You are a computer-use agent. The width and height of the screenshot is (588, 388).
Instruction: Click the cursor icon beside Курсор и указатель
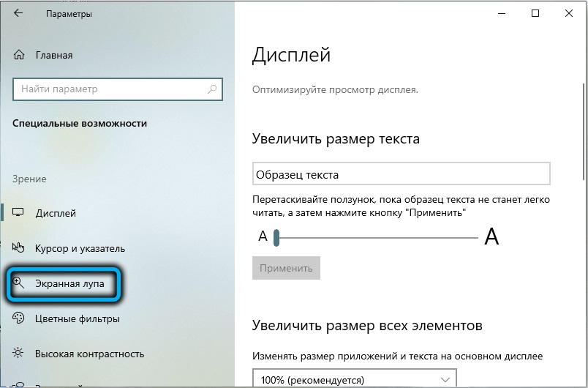pos(20,248)
